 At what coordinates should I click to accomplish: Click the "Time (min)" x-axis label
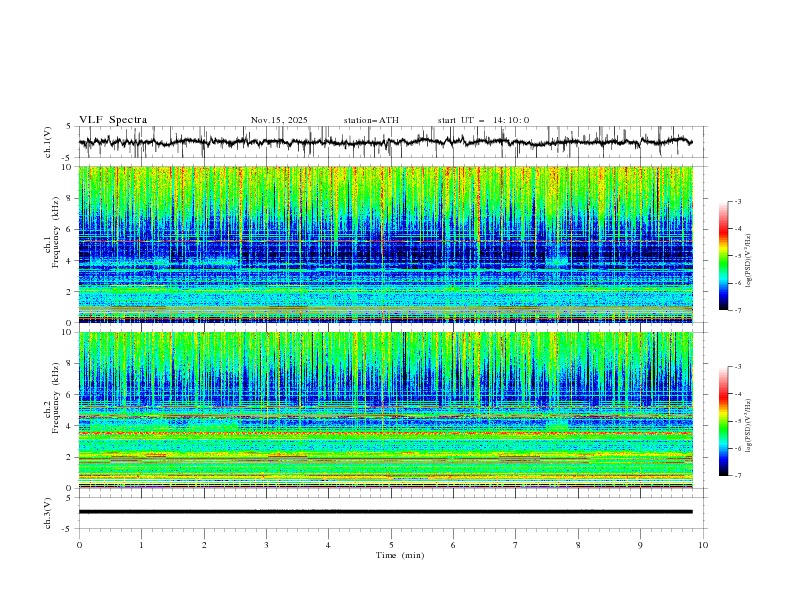pos(400,555)
